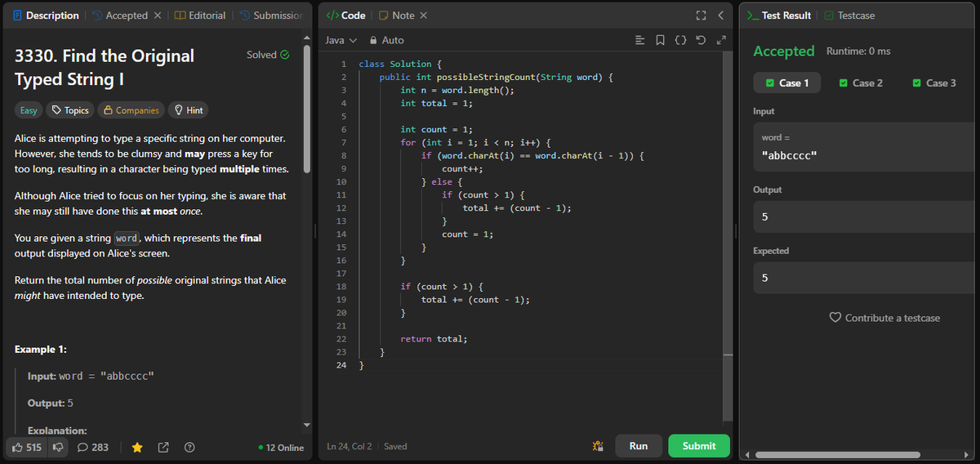Click the Easy difficulty tag
Image resolution: width=980 pixels, height=464 pixels.
tap(28, 110)
